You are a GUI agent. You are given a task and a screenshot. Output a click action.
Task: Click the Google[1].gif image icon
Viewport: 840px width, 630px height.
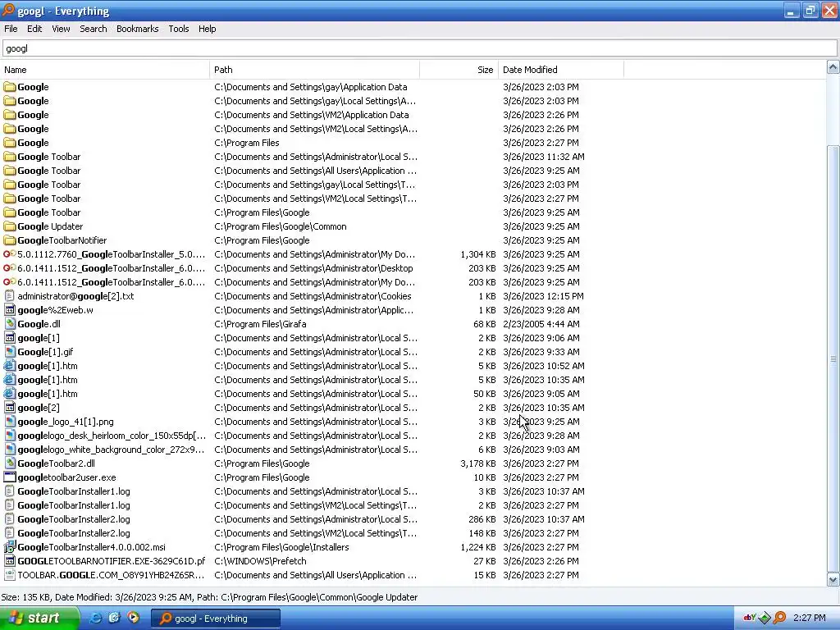(10, 352)
